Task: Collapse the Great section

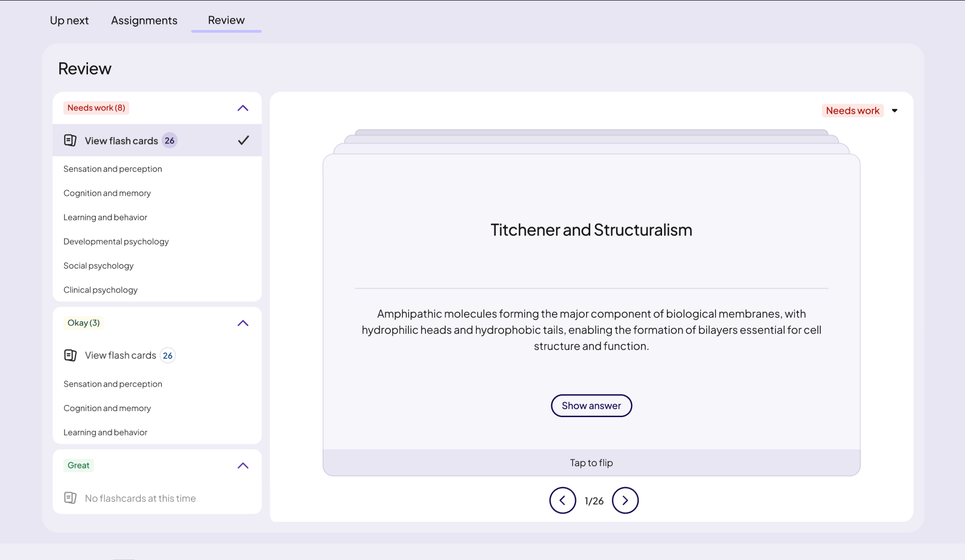Action: [243, 465]
